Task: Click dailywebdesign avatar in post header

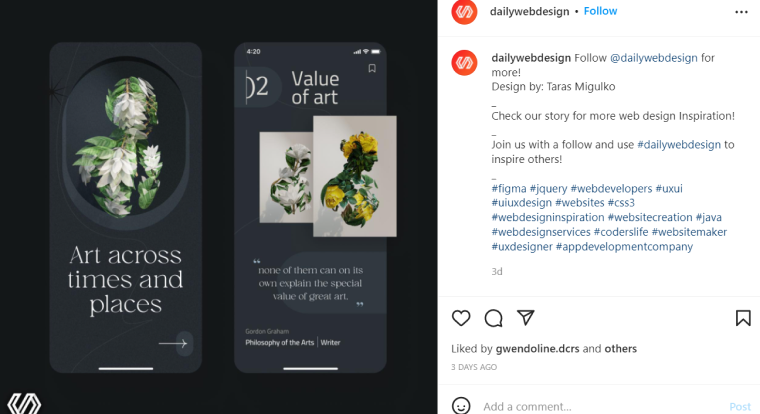Action: [x=464, y=12]
